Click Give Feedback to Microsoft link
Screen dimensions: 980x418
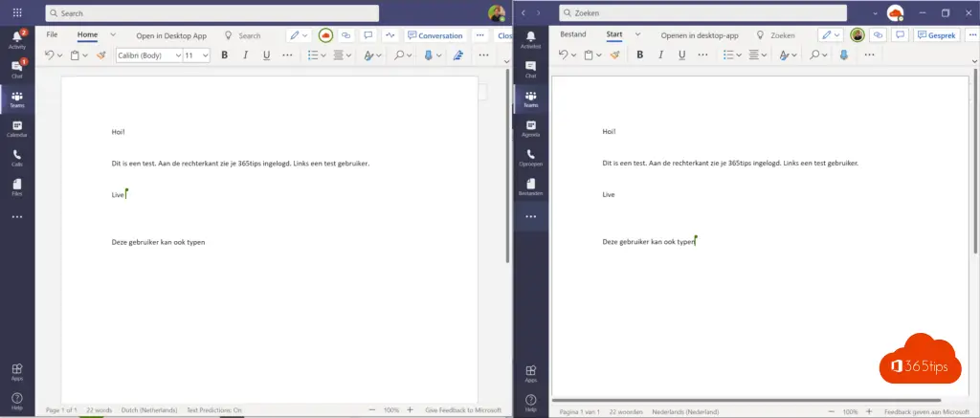coord(463,410)
